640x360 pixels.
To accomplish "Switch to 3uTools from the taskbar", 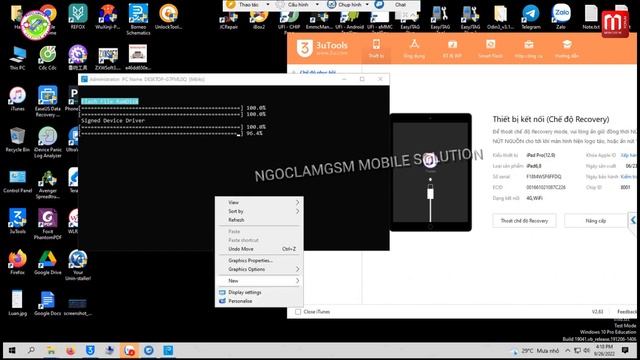I will coord(90,350).
